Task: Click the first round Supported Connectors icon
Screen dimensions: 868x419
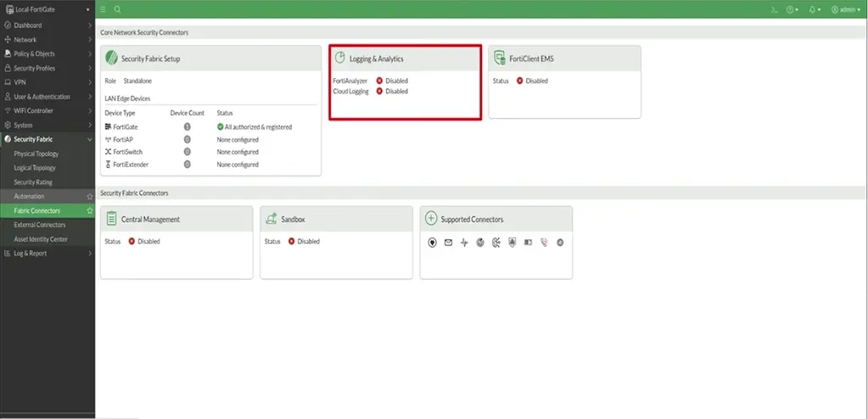Action: pyautogui.click(x=433, y=243)
